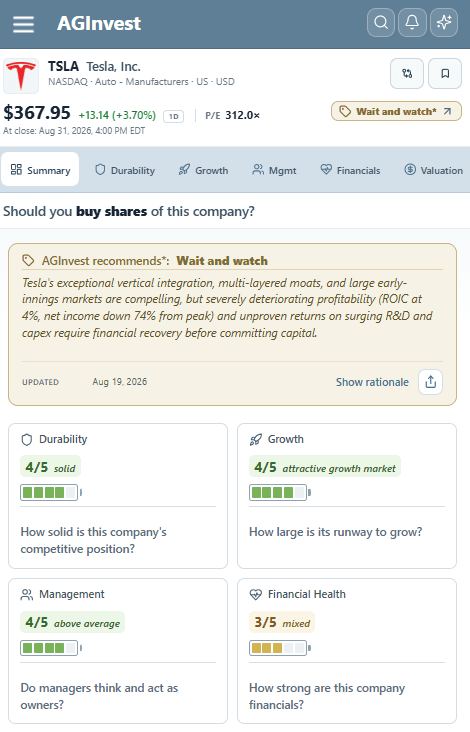Screen dimensions: 470x732
Task: Open notifications bell icon
Action: (x=412, y=22)
